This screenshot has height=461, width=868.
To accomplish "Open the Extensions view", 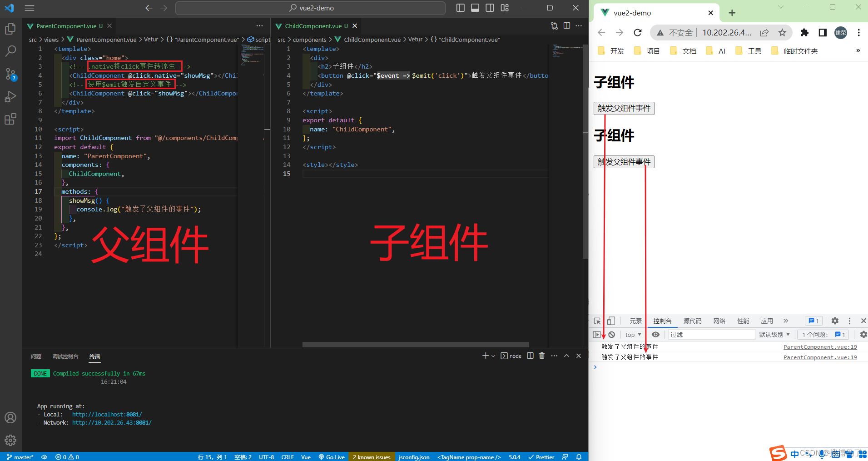I will pos(10,119).
